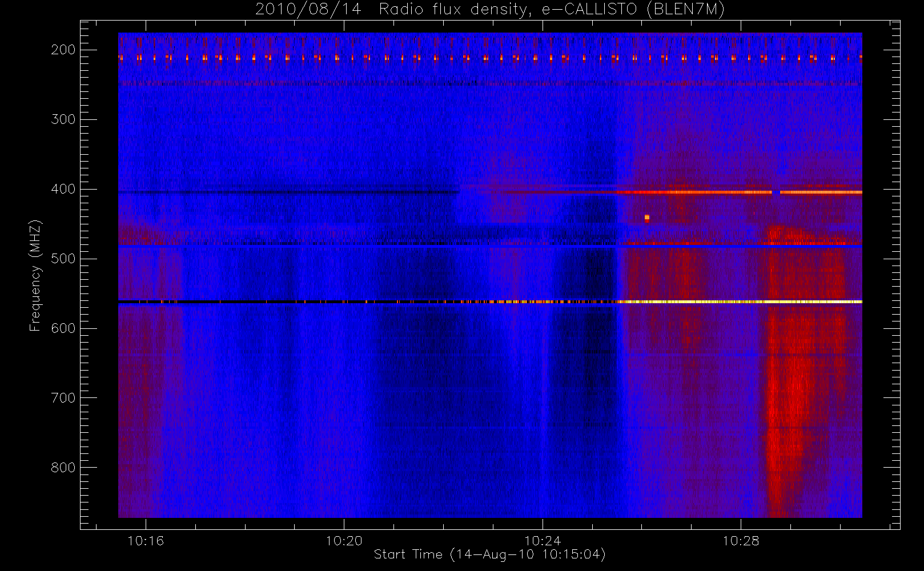The width and height of the screenshot is (924, 571).
Task: Click the 600 frequency tick label
Action: 63,328
